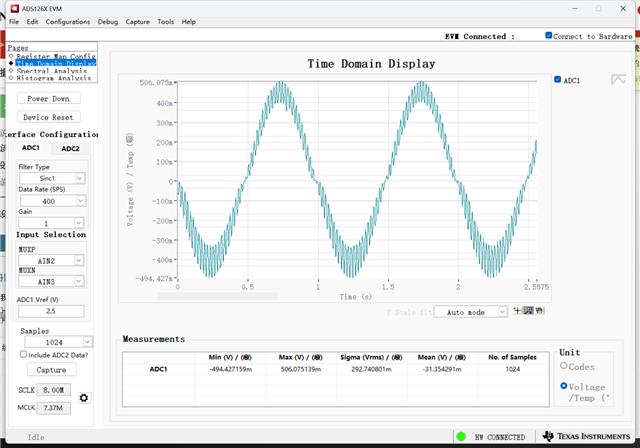Select Spectral Analysis page
640x448 pixels.
[x=52, y=71]
